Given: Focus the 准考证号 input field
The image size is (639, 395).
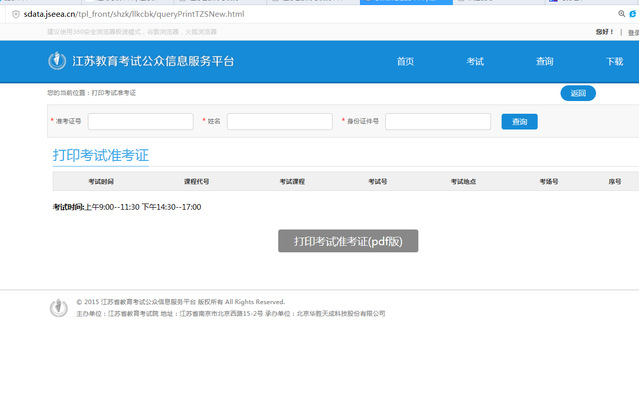Looking at the screenshot, I should [x=141, y=121].
